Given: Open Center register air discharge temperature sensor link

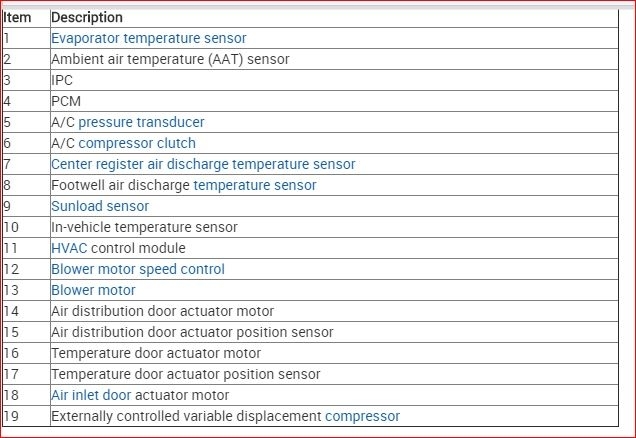Looking at the screenshot, I should (x=203, y=164).
